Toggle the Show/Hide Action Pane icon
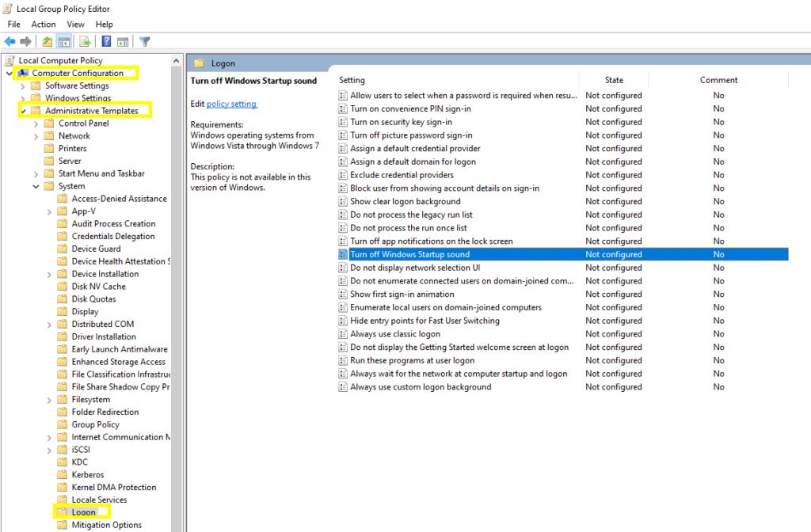The height and width of the screenshot is (532, 811). (x=123, y=41)
